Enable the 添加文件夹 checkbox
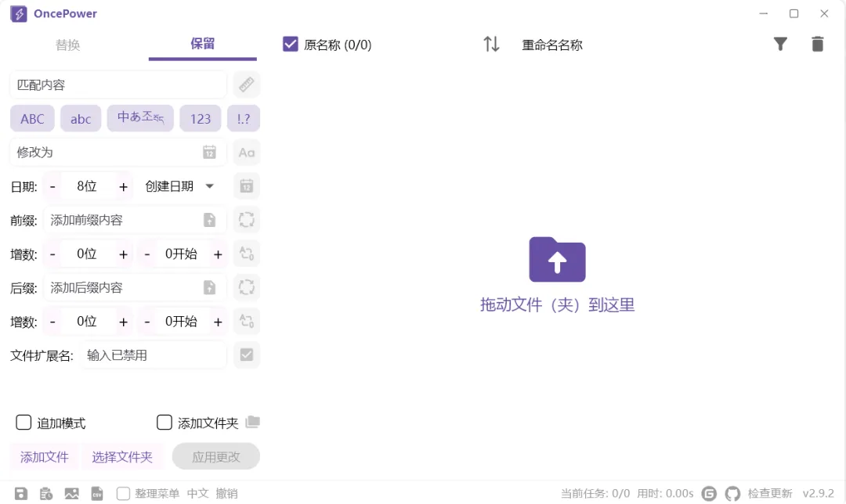The height and width of the screenshot is (504, 846). [x=164, y=423]
